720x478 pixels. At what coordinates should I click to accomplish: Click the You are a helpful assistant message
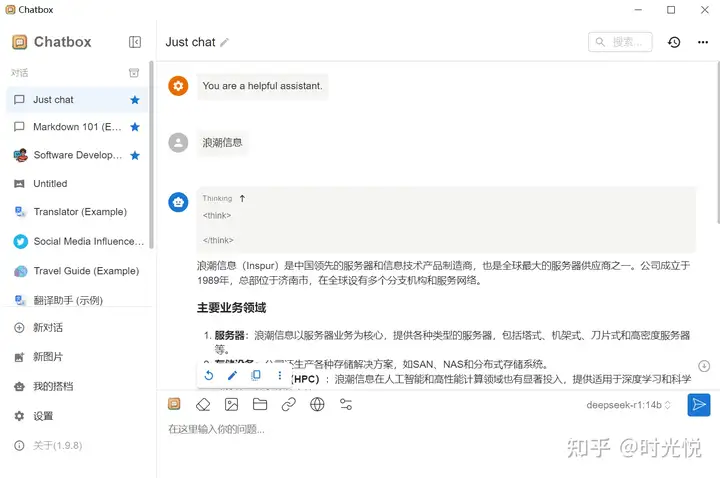(x=263, y=86)
